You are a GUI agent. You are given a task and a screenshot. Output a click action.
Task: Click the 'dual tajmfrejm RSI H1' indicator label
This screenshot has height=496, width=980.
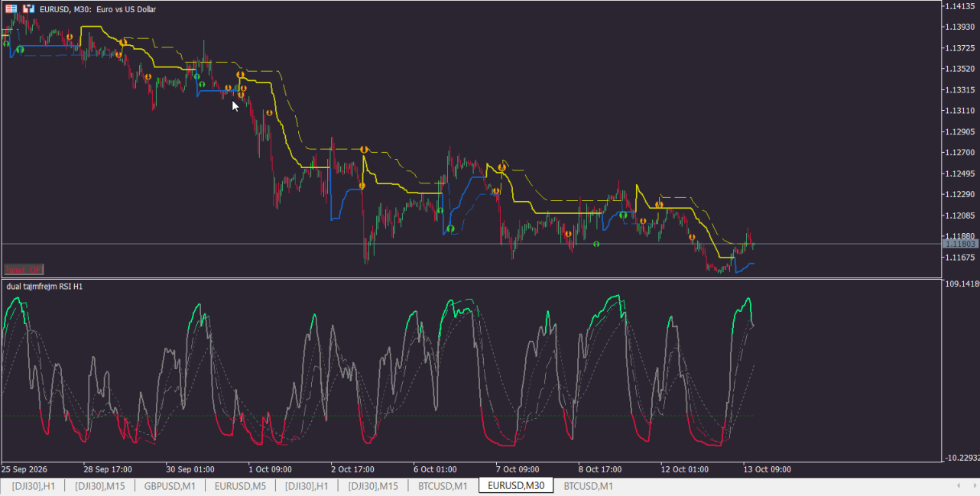(x=45, y=287)
